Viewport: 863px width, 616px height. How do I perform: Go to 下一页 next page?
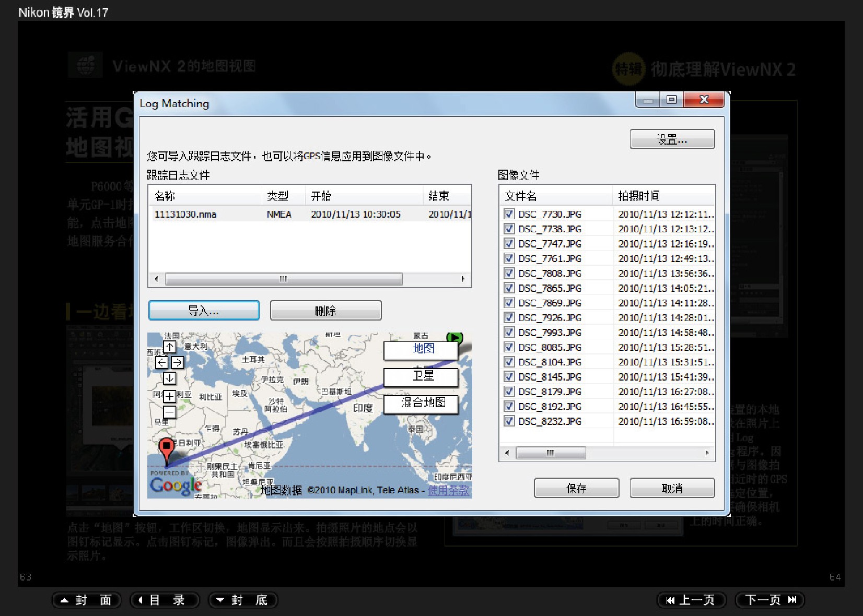coord(770,600)
